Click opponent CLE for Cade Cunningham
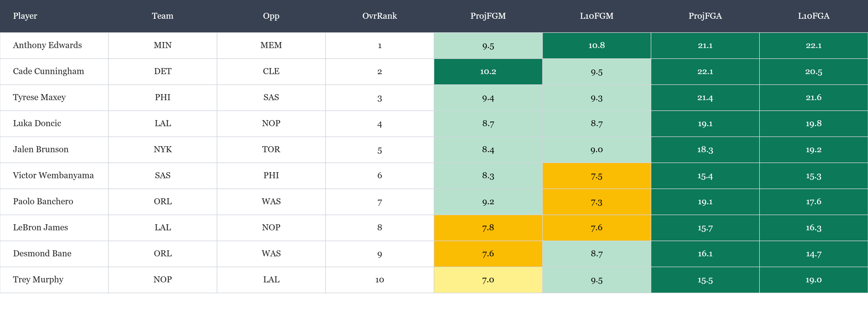This screenshot has width=868, height=319. point(271,72)
